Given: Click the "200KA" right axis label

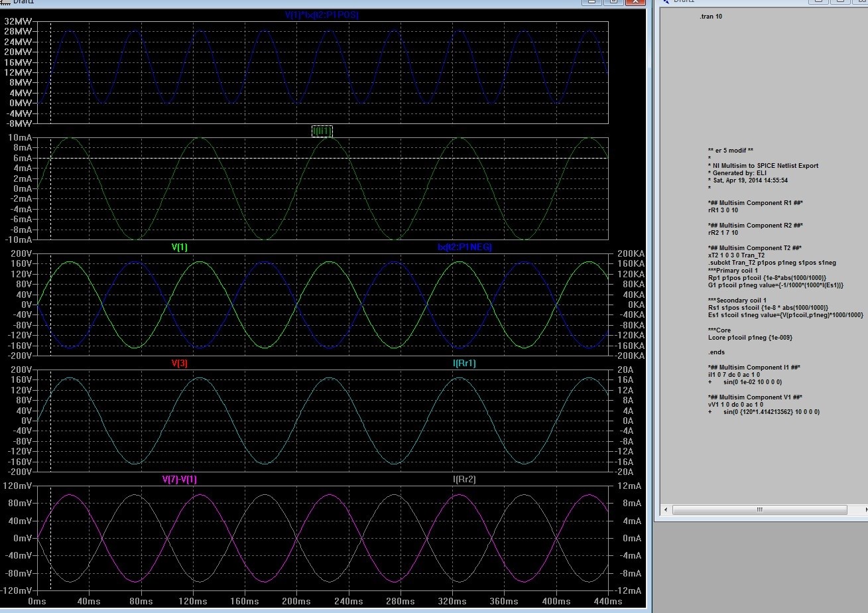Looking at the screenshot, I should (x=629, y=254).
